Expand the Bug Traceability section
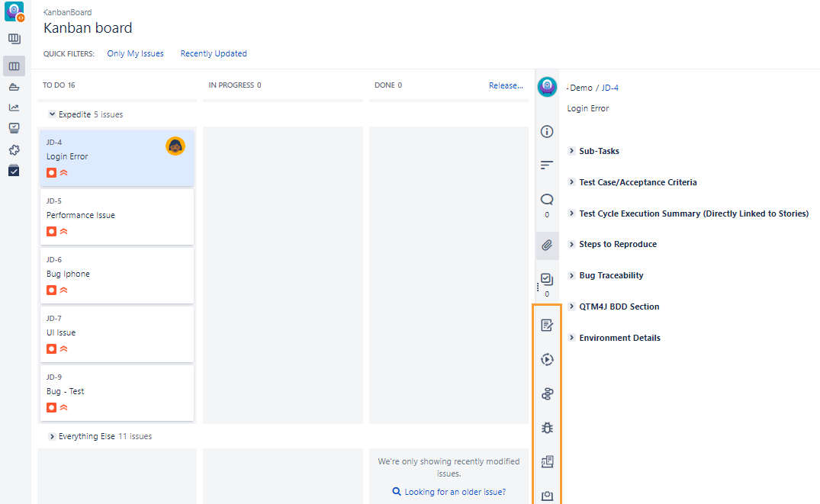This screenshot has height=504, width=820. pyautogui.click(x=571, y=275)
